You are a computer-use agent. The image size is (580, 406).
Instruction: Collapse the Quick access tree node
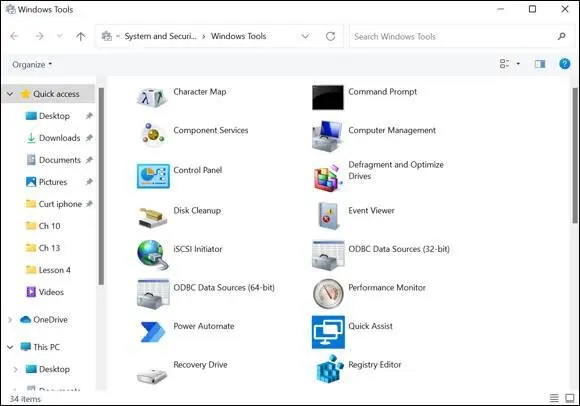pos(10,94)
